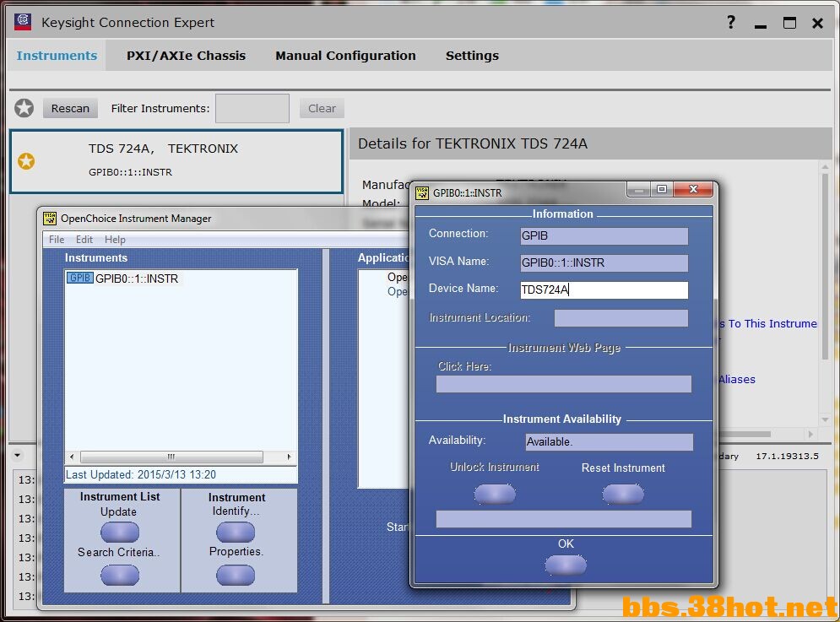Click the OpenChoice Instrument Manager VISA icon
The image size is (840, 622).
(50, 218)
